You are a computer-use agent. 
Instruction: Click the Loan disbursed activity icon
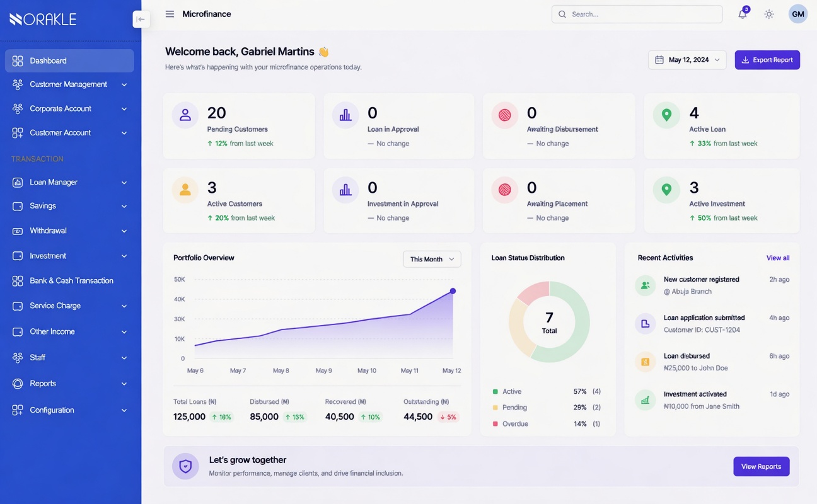point(645,362)
